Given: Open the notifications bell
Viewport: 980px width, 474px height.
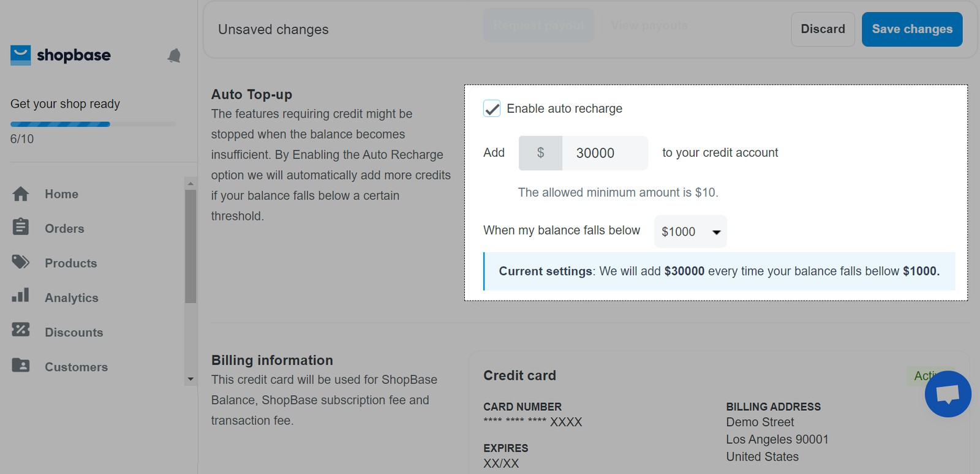Looking at the screenshot, I should pyautogui.click(x=174, y=56).
